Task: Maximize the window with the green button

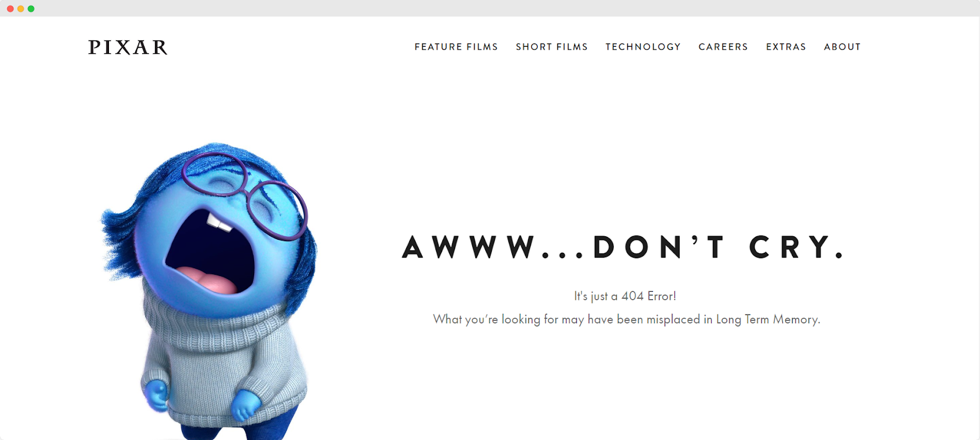Action: (31, 9)
